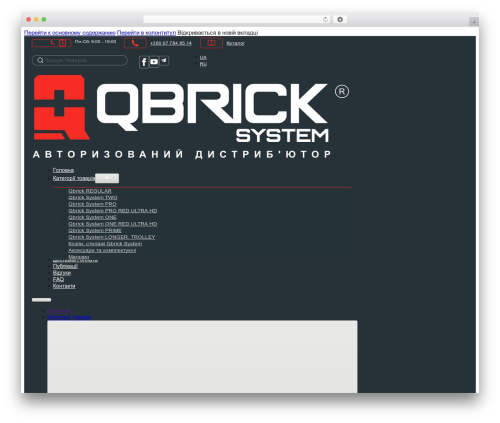Open Qbrick System ONE category

[x=92, y=217]
